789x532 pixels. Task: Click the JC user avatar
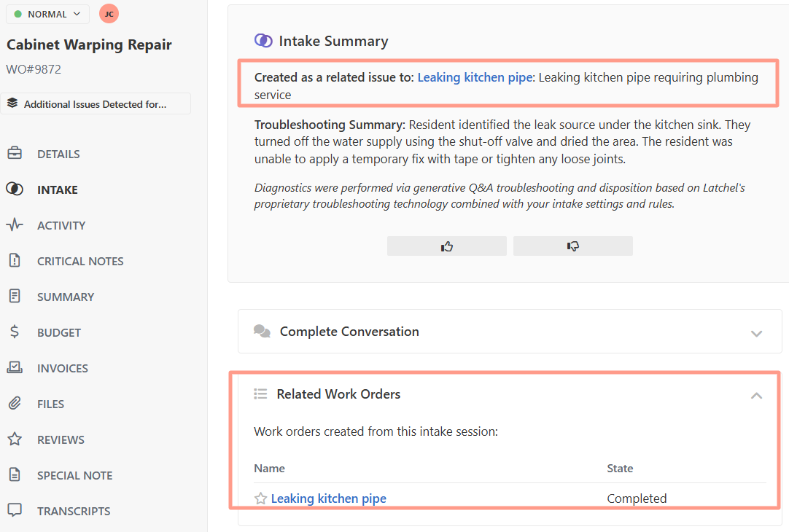[109, 14]
